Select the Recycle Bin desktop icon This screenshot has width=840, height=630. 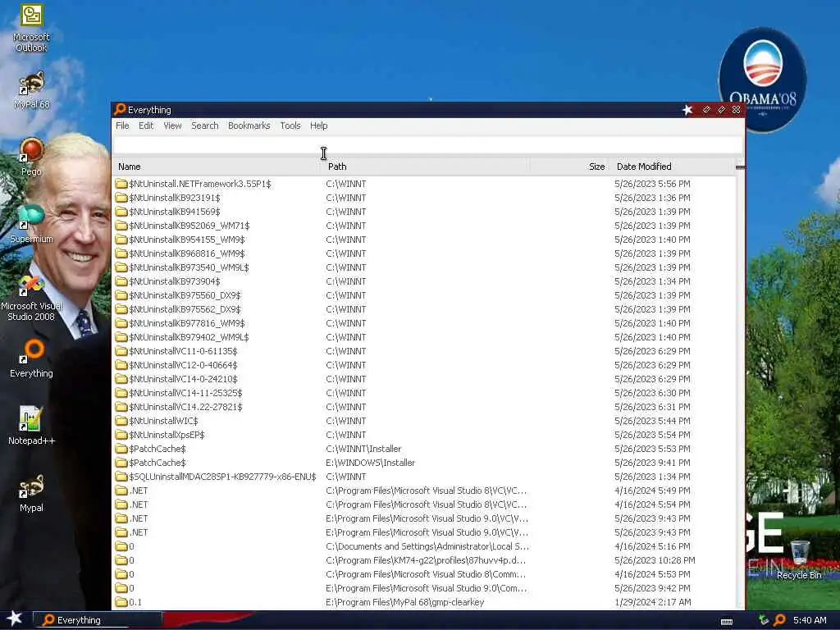[799, 560]
